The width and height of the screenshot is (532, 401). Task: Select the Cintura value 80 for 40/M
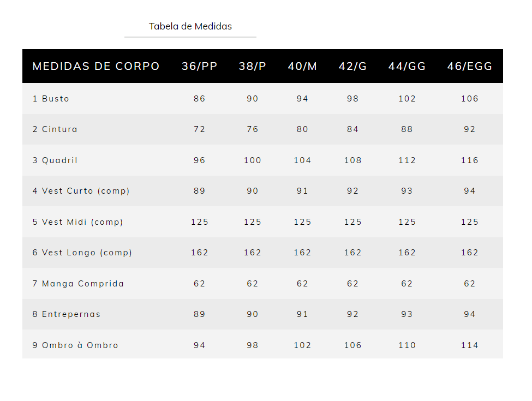click(302, 129)
